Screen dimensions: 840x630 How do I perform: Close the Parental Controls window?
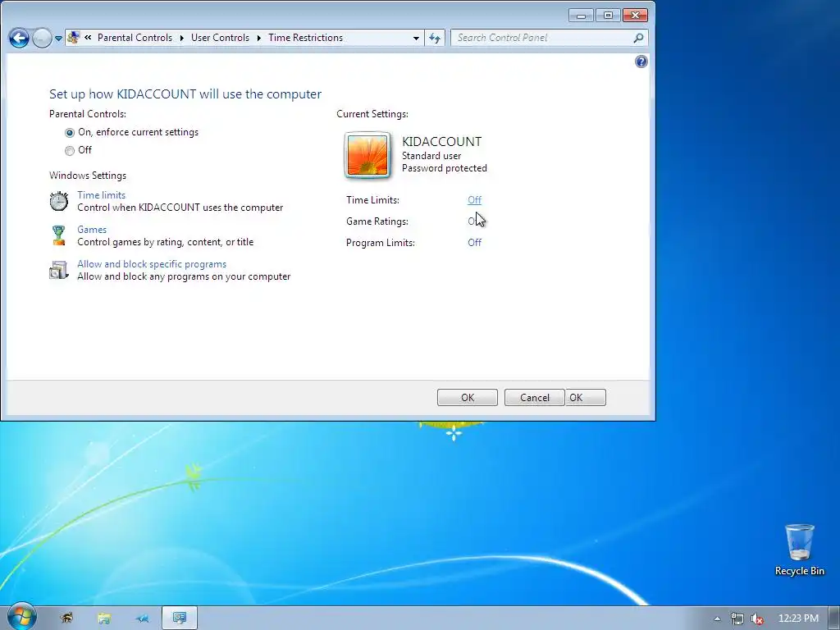pos(636,16)
